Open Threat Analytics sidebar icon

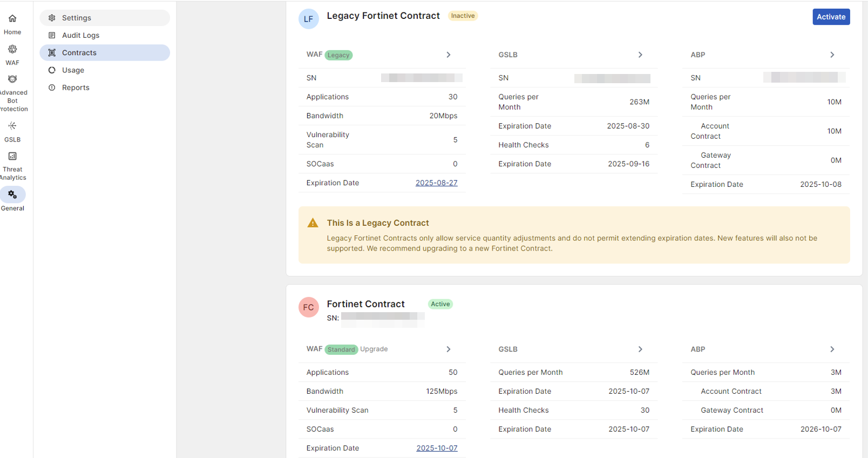(x=12, y=156)
